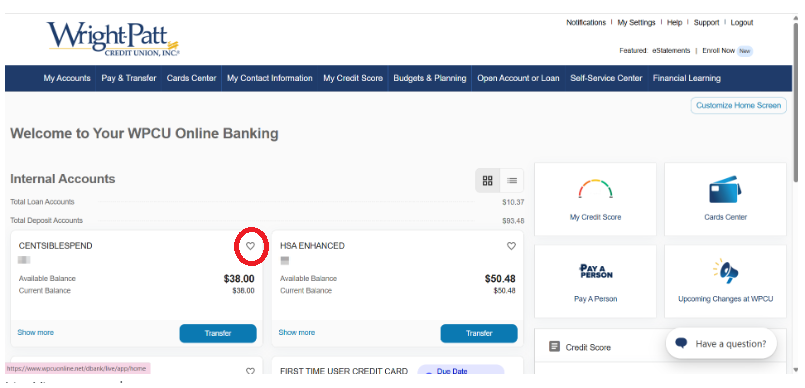Click Total Deposit Accounts row
The image size is (805, 388).
pyautogui.click(x=267, y=221)
